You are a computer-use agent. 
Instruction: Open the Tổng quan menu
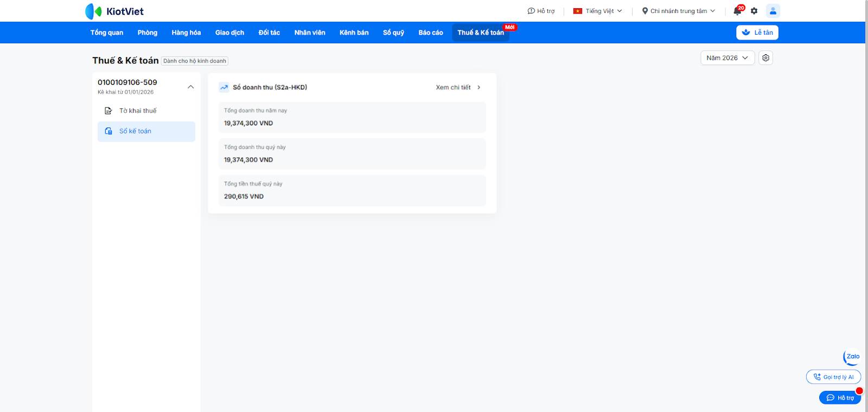click(x=107, y=33)
